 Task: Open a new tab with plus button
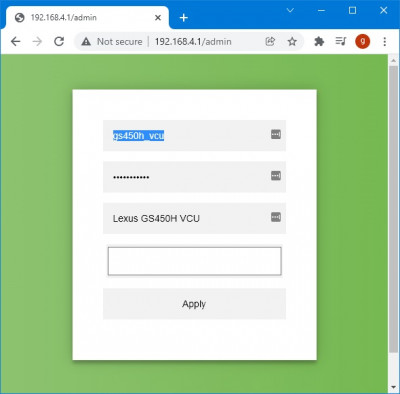(x=184, y=18)
